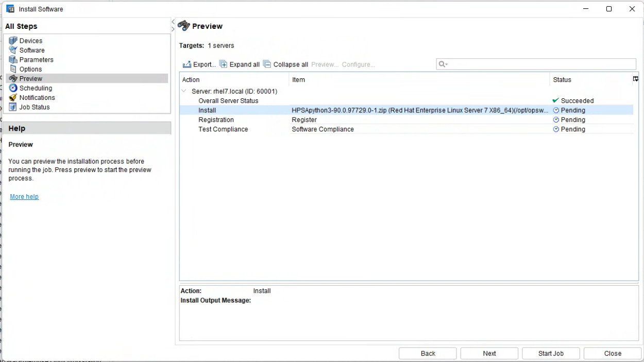
Task: Click the Install Software window title icon
Action: [x=10, y=9]
